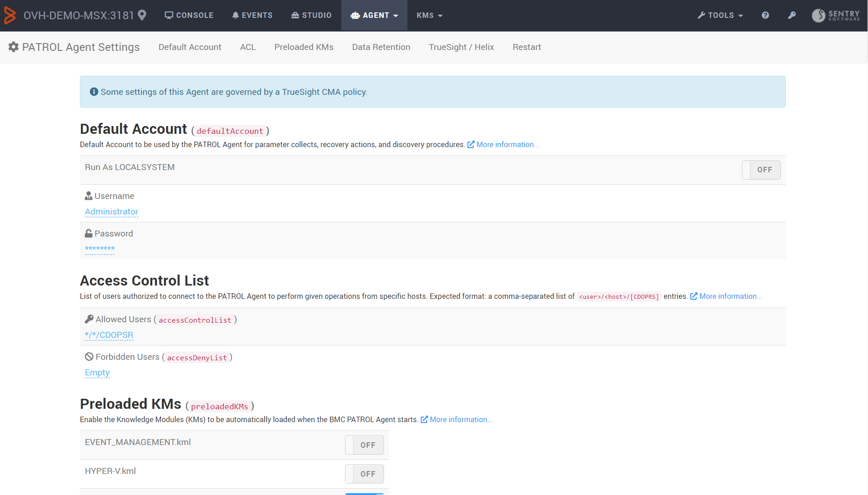
Task: Click the <user>/<host>/[CDOPRS] format code
Action: click(x=619, y=297)
